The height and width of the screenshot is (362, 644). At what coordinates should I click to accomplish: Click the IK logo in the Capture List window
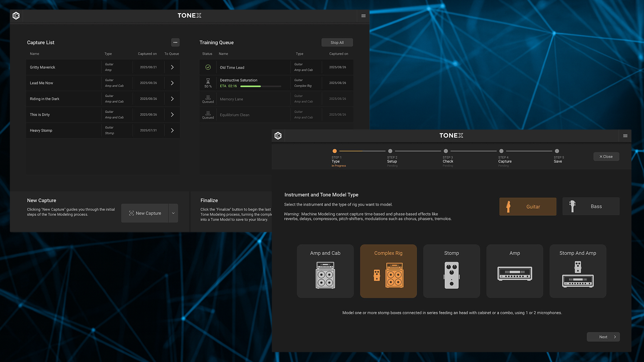(x=16, y=15)
